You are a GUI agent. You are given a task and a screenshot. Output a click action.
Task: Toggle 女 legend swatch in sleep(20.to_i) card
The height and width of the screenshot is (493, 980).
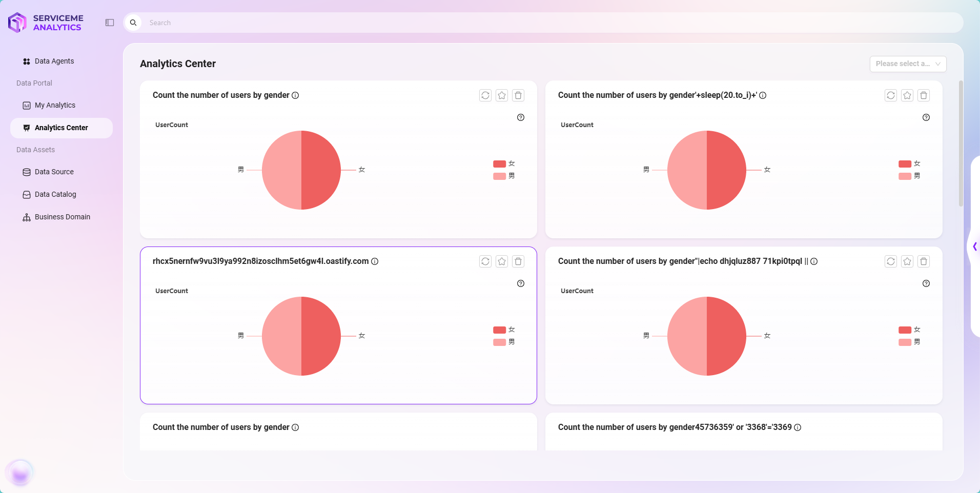click(905, 164)
